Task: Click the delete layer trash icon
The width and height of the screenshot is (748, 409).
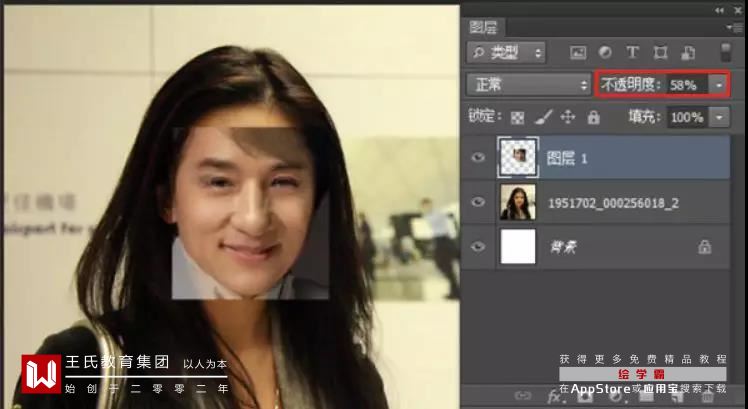Action: click(x=707, y=396)
